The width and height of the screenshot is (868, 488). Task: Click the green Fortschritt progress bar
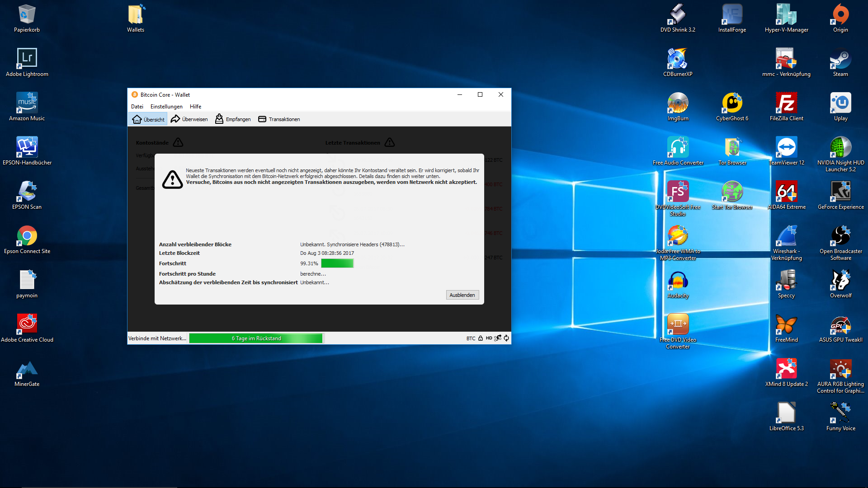337,263
